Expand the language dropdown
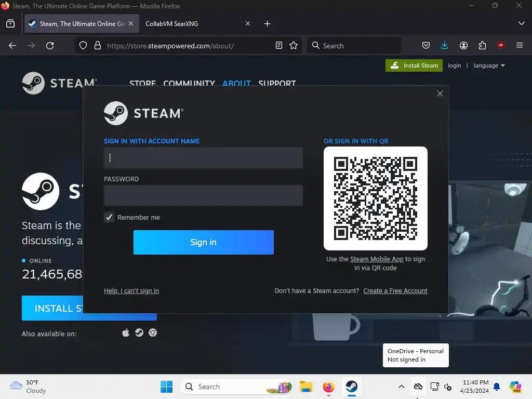The width and height of the screenshot is (532, 399). [489, 65]
